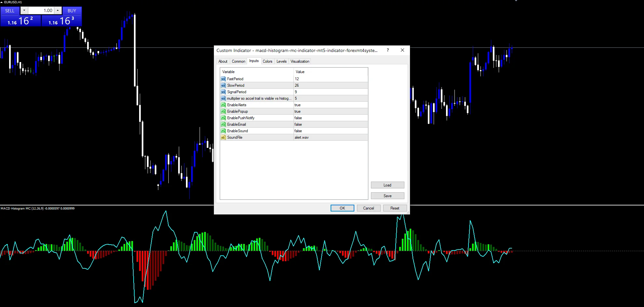Viewport: 644px width, 307px height.
Task: Click the EnableAlerts variable name
Action: 237,105
